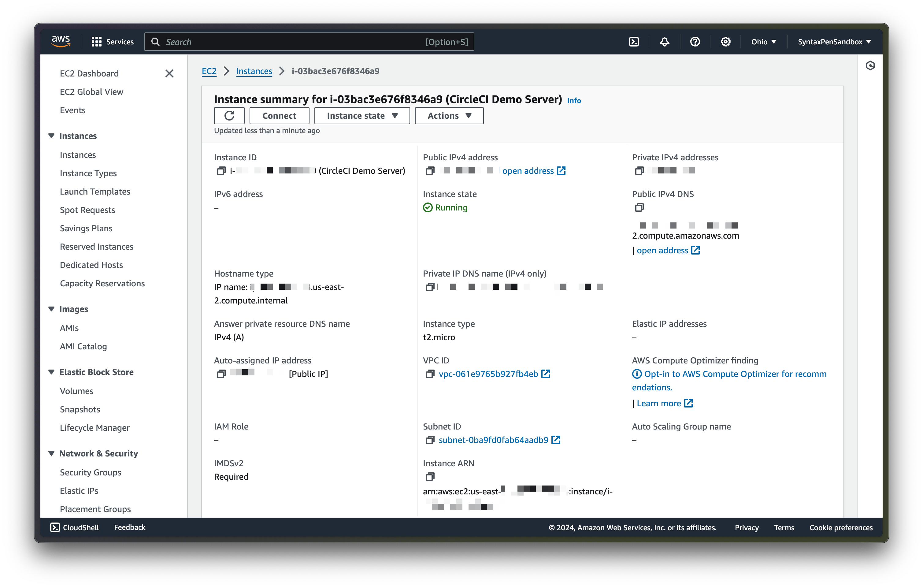Open the Actions dropdown
The image size is (923, 588).
click(x=448, y=115)
